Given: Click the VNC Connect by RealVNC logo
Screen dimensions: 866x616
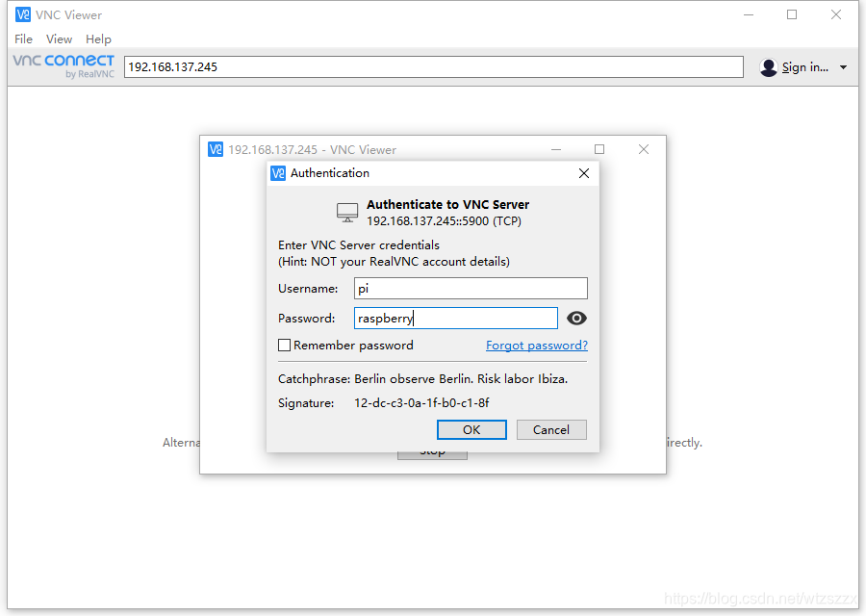Looking at the screenshot, I should click(64, 66).
